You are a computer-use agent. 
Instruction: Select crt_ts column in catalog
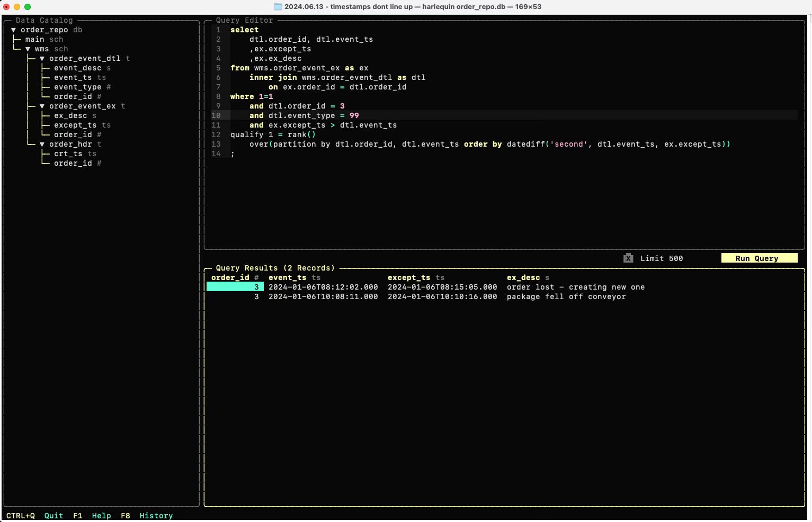coord(75,154)
